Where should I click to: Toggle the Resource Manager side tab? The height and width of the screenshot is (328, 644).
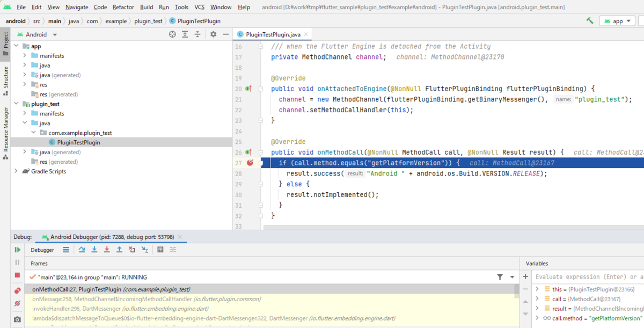(x=5, y=132)
